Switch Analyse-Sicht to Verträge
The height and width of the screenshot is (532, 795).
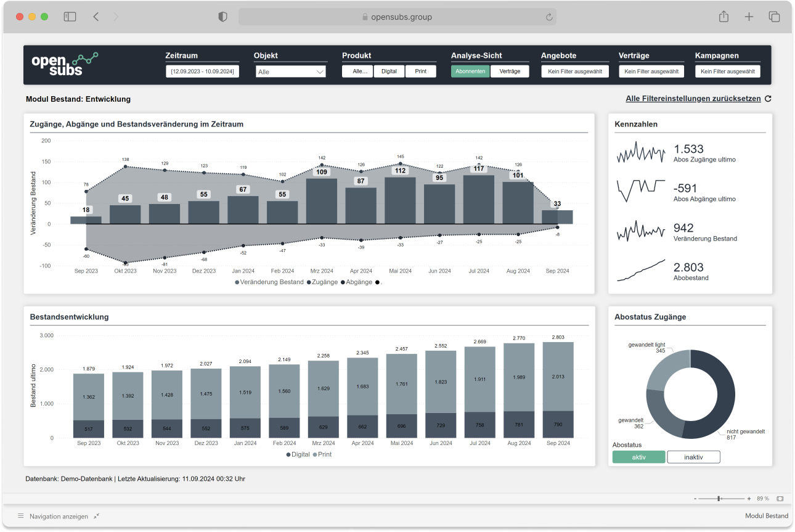point(510,72)
